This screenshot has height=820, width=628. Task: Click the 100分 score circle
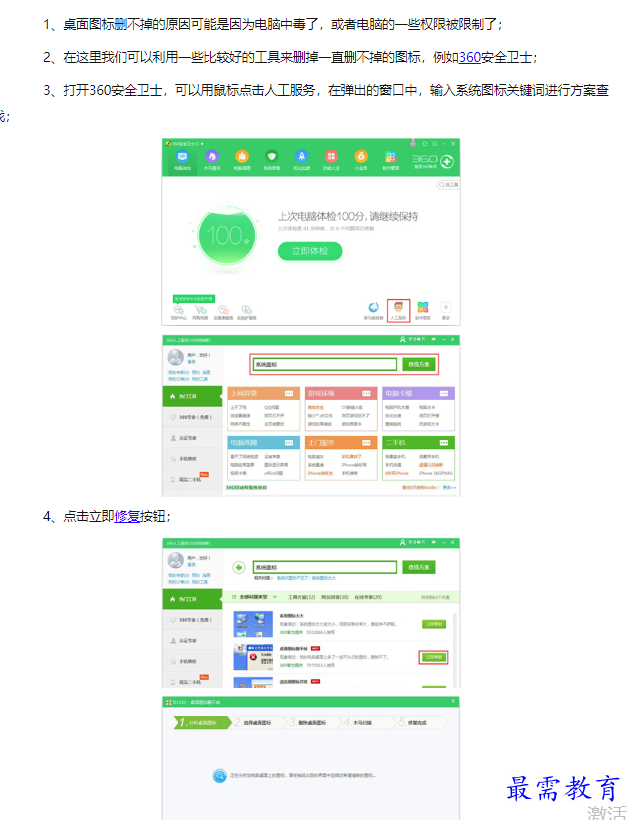tap(227, 236)
